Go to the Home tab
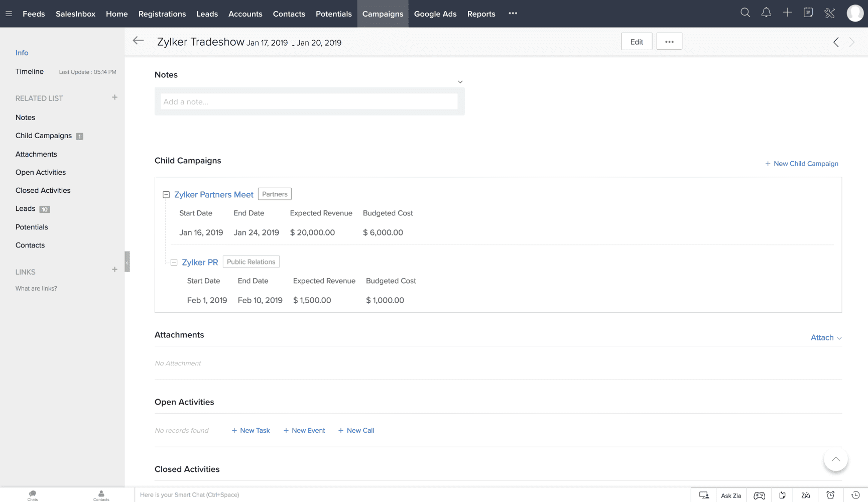Screen dimensions: 868x502 pyautogui.click(x=117, y=14)
